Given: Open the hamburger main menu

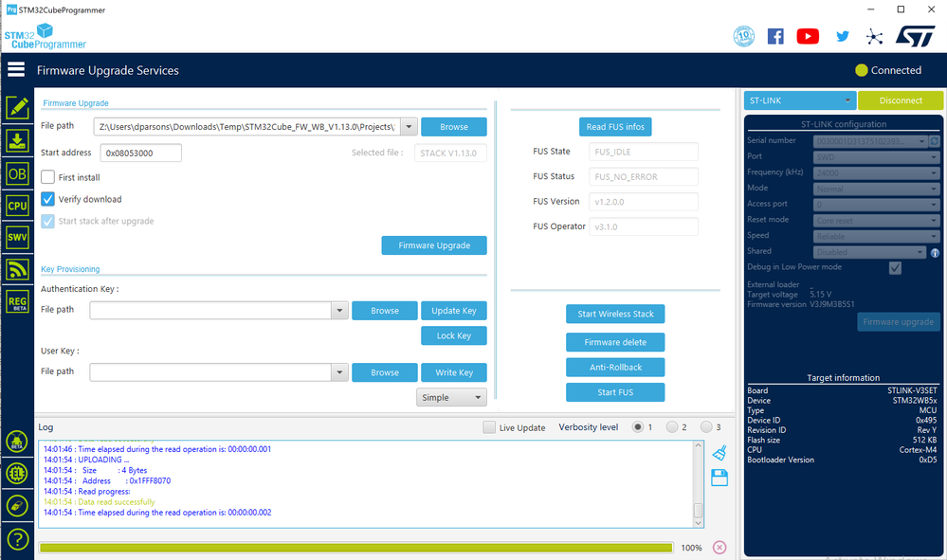Looking at the screenshot, I should click(16, 70).
